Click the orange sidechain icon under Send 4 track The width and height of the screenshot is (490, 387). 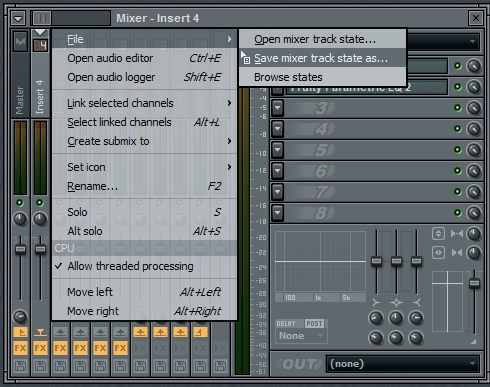coord(200,332)
